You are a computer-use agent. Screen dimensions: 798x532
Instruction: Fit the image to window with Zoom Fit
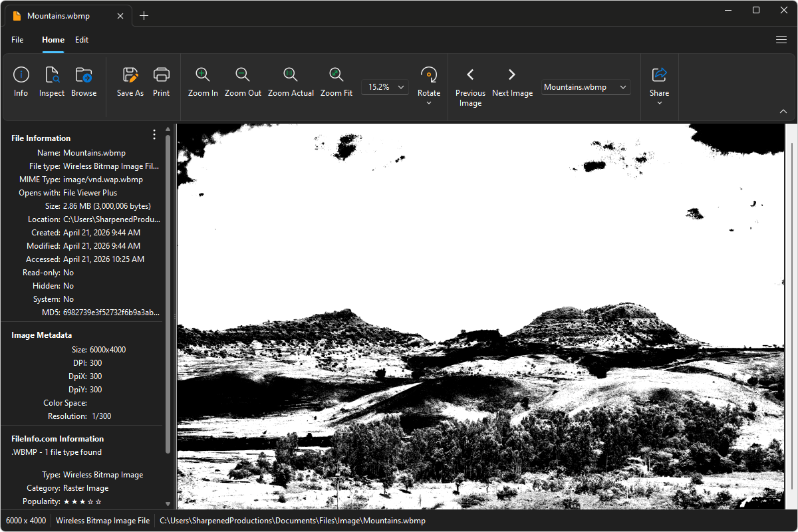[336, 81]
